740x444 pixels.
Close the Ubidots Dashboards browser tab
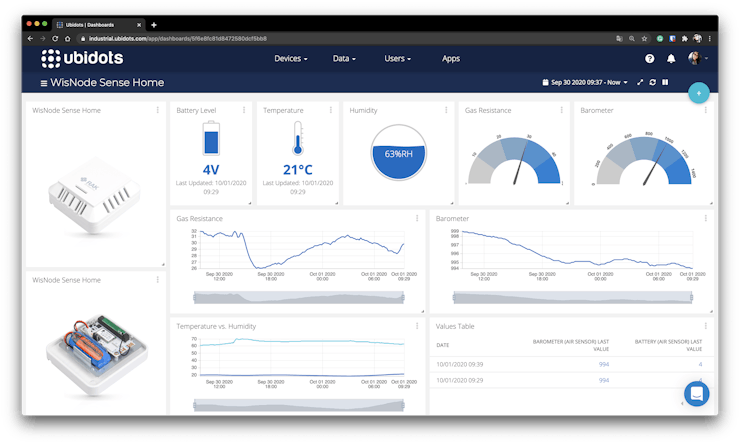tap(139, 25)
